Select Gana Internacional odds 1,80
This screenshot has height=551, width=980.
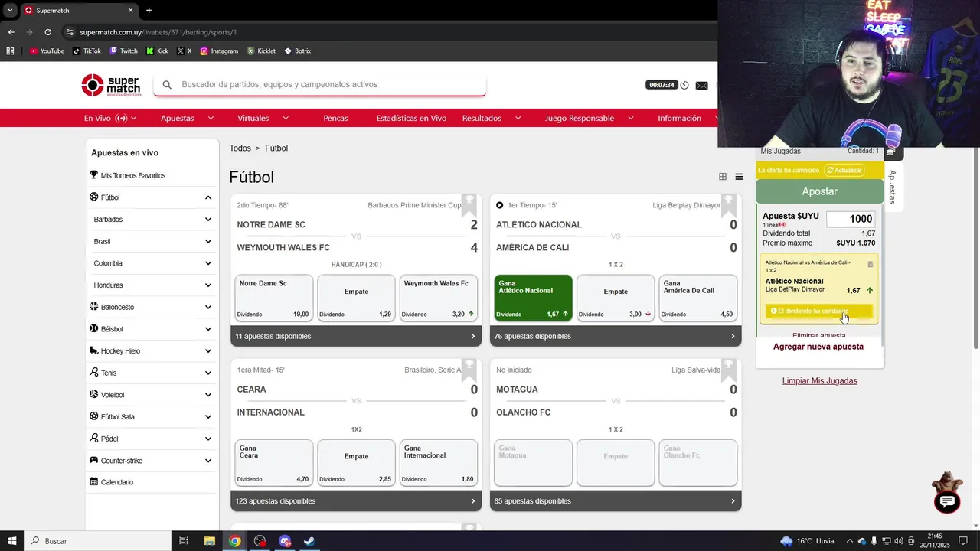click(x=439, y=463)
